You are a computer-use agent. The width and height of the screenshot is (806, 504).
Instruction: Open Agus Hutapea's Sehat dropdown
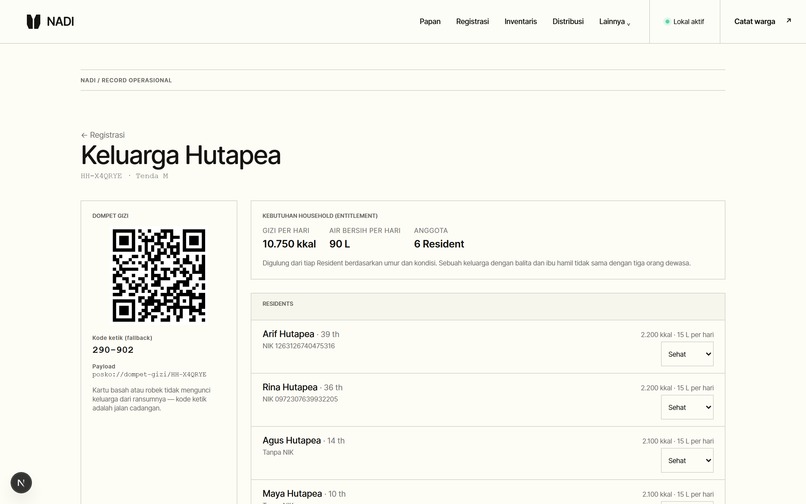point(687,460)
